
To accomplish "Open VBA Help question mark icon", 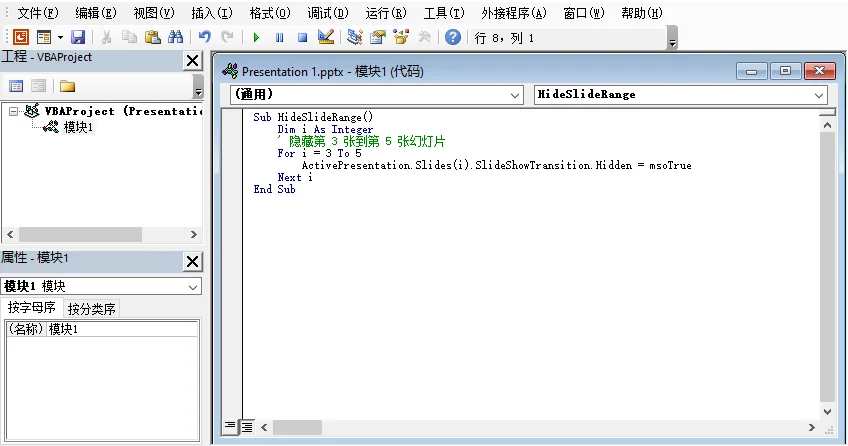I will pyautogui.click(x=453, y=37).
